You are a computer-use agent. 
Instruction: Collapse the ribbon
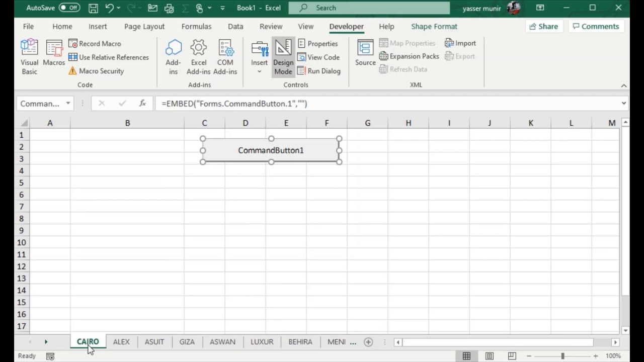(x=624, y=85)
